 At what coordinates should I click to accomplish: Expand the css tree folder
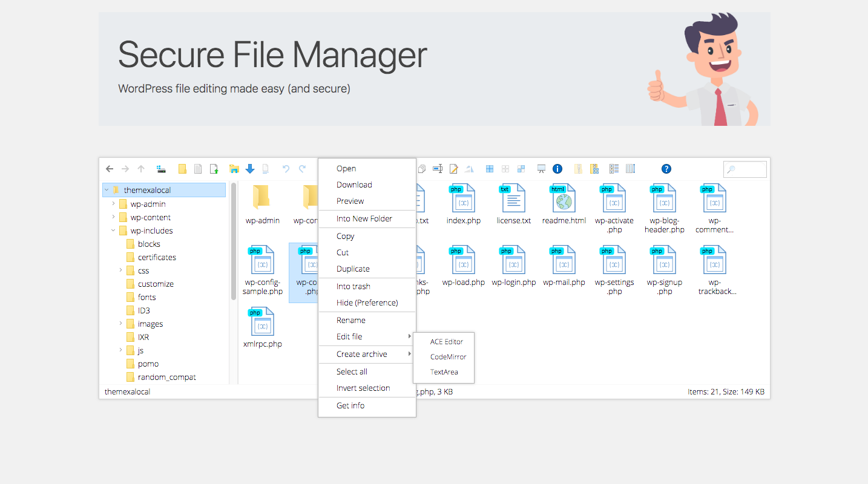(120, 270)
